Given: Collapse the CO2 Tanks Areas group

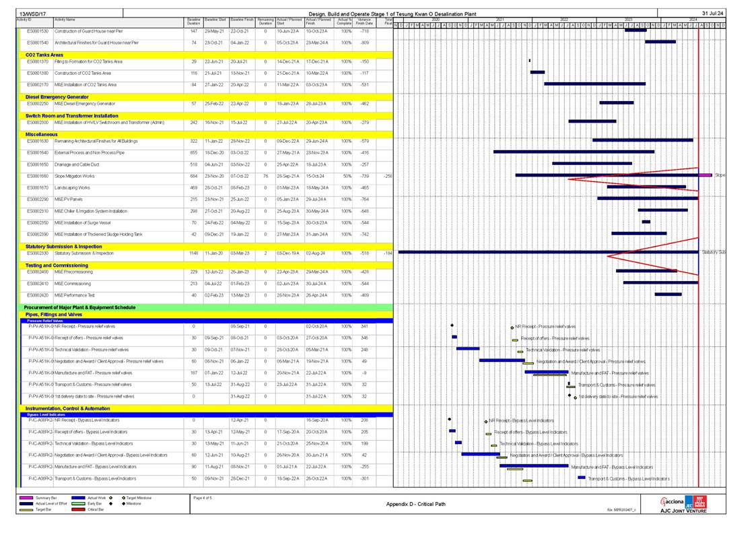Looking at the screenshot, I should 44,55.
